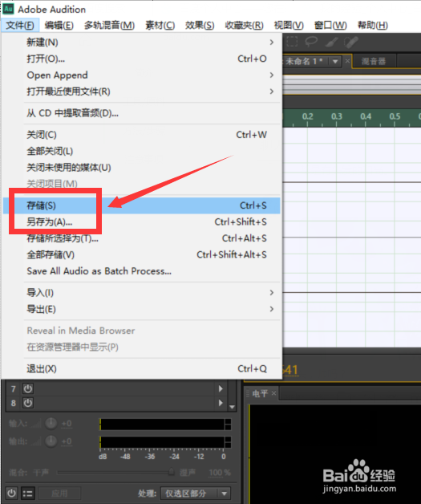Open the 视图(V) menu

289,25
